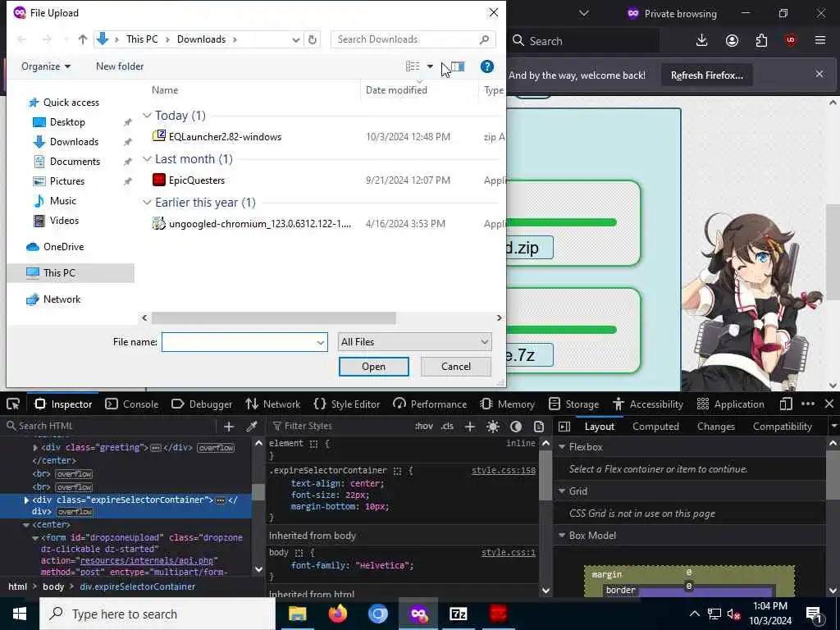Toggle the .cls classes panel
Viewport: 840px width, 630px height.
click(447, 426)
